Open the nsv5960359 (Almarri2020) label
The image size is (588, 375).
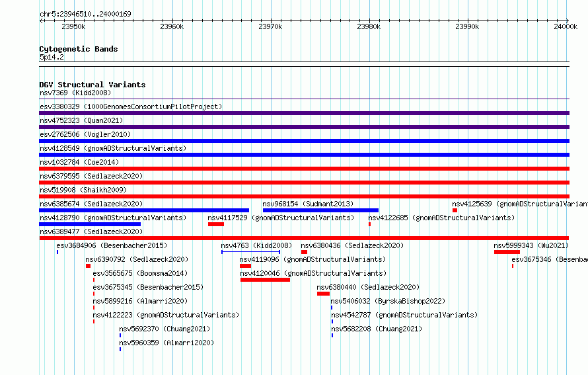pyautogui.click(x=166, y=343)
